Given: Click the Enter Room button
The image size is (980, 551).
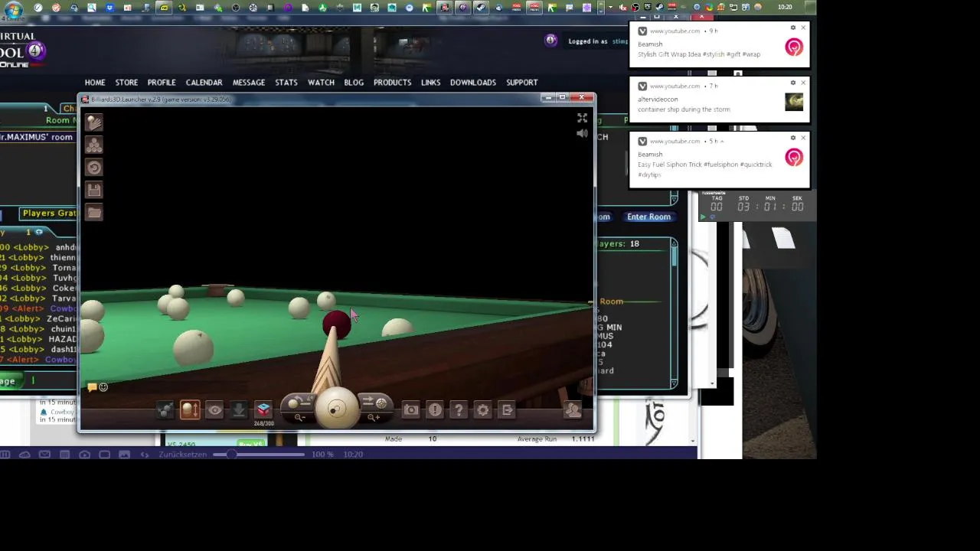Looking at the screenshot, I should tap(648, 217).
